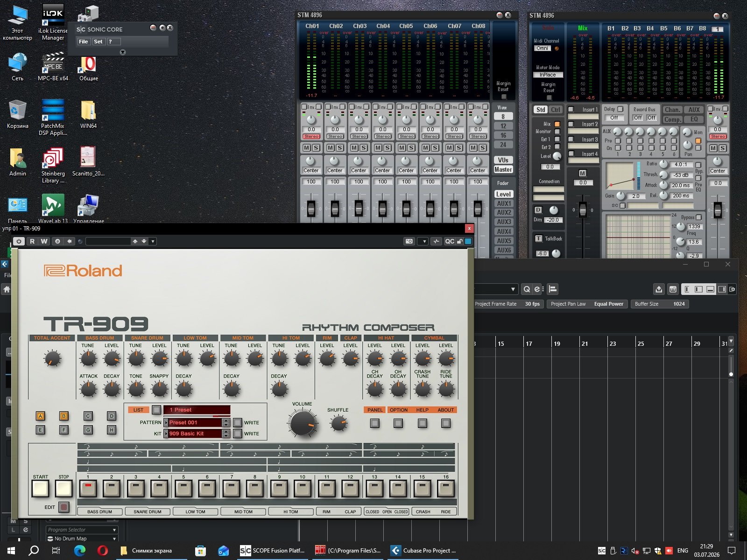This screenshot has height=560, width=747.
Task: Toggle the LIST button on TR-909
Action: tap(156, 410)
